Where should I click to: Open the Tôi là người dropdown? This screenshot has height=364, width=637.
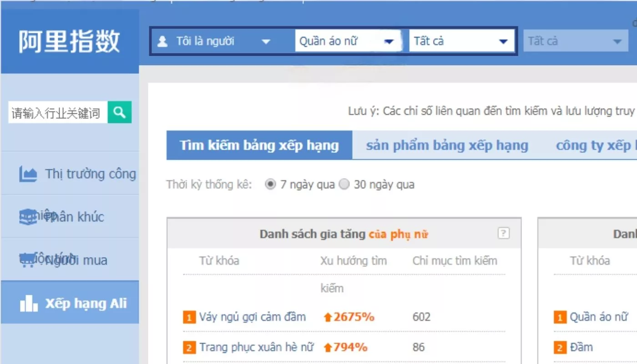(214, 42)
